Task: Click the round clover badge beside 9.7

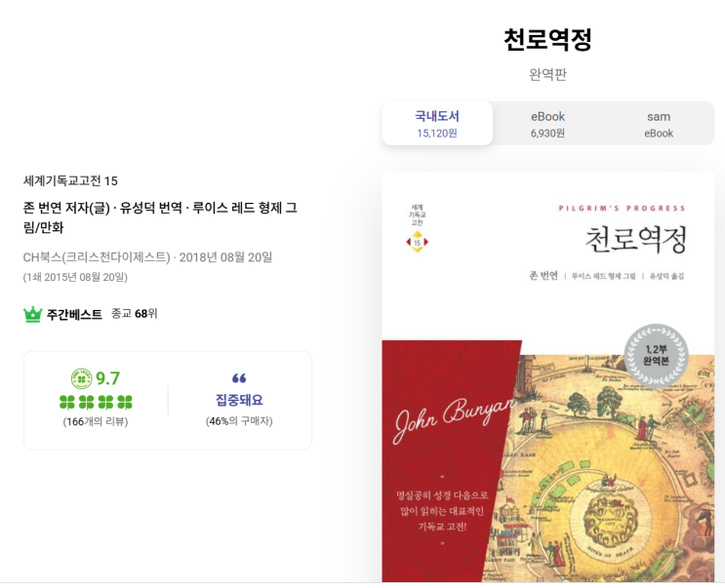Action: [x=81, y=378]
